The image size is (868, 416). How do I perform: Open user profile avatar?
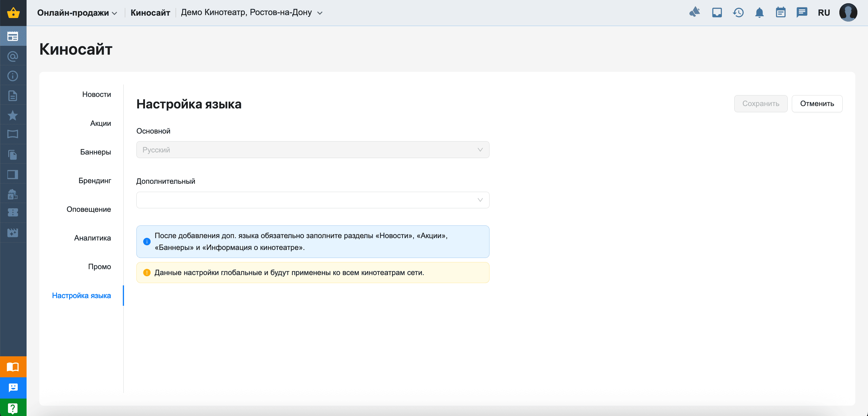[x=848, y=13]
